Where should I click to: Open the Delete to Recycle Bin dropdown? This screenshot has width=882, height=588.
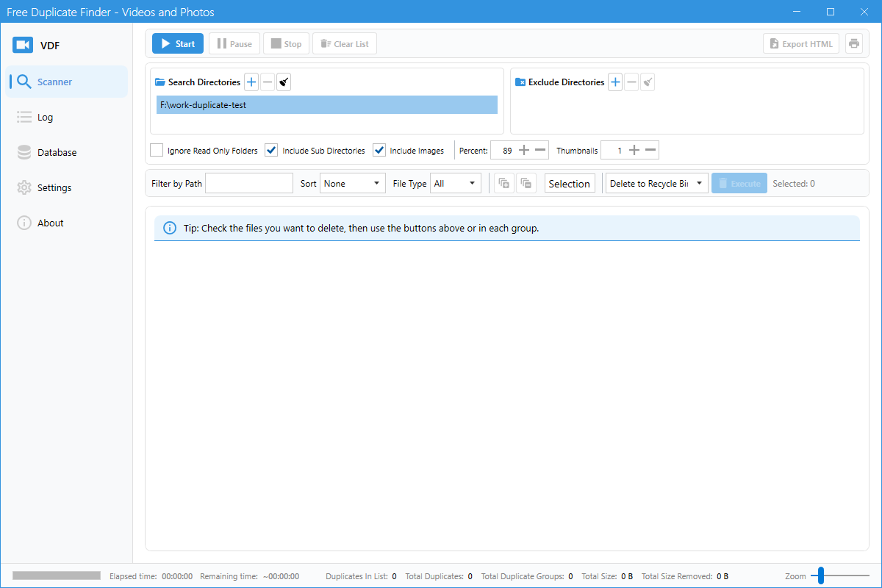tap(657, 184)
